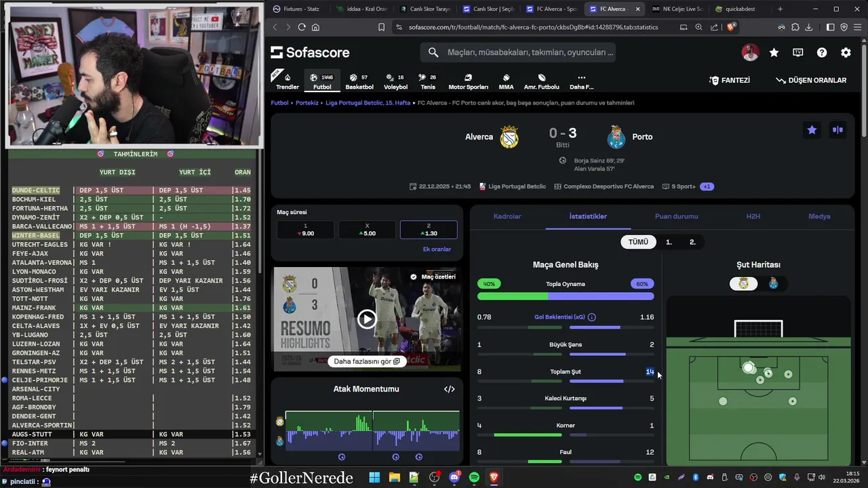Image resolution: width=868 pixels, height=488 pixels.
Task: Select 2. half statistics filter
Action: click(x=692, y=242)
